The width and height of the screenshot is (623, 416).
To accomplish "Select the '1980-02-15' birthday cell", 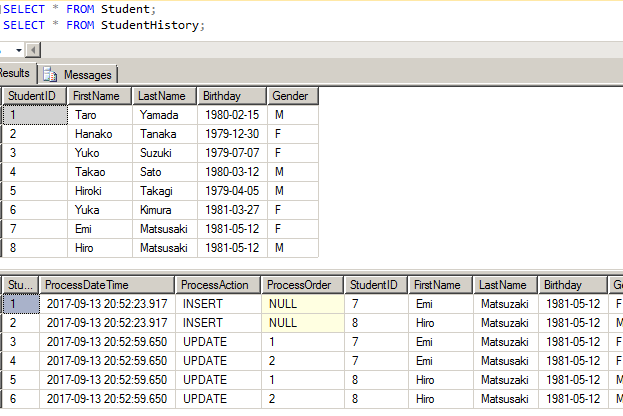I will click(232, 115).
